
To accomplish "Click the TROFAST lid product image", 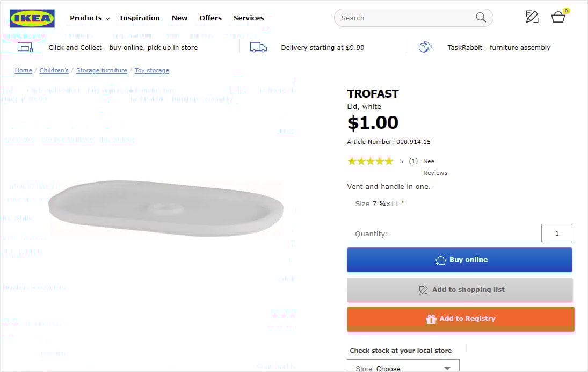I will (x=165, y=208).
